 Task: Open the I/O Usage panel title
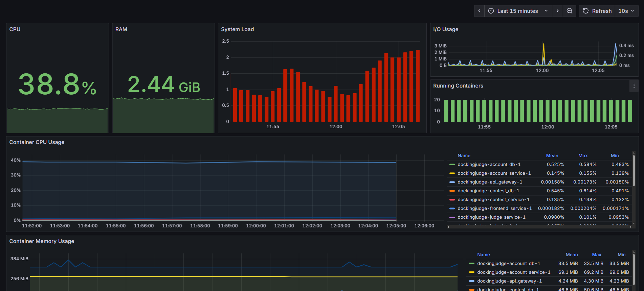click(x=446, y=29)
